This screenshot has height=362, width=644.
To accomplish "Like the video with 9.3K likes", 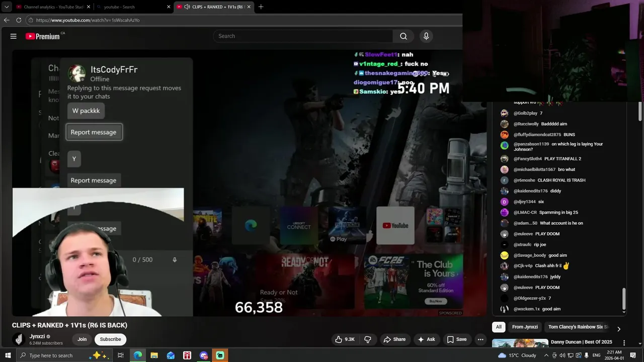I will point(345,339).
